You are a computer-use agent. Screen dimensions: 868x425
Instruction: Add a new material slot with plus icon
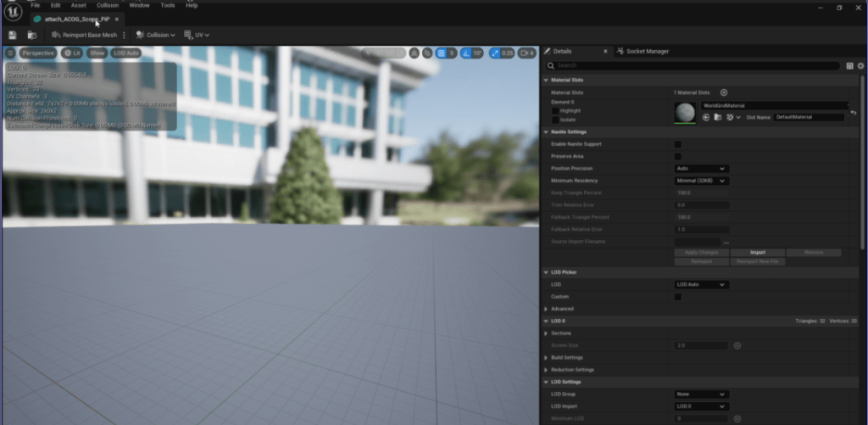coord(724,92)
